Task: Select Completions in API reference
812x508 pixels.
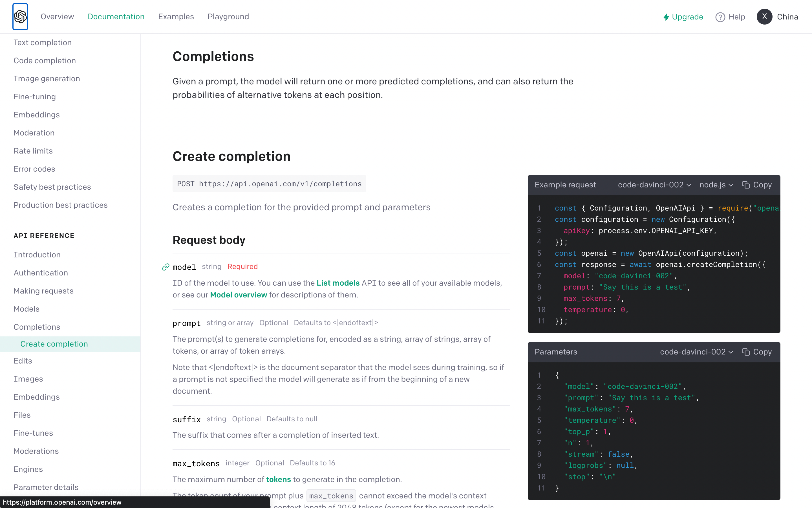Action: coord(37,327)
